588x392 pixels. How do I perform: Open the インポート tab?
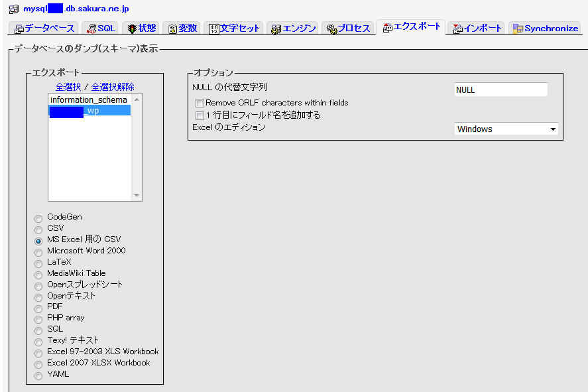[x=477, y=29]
